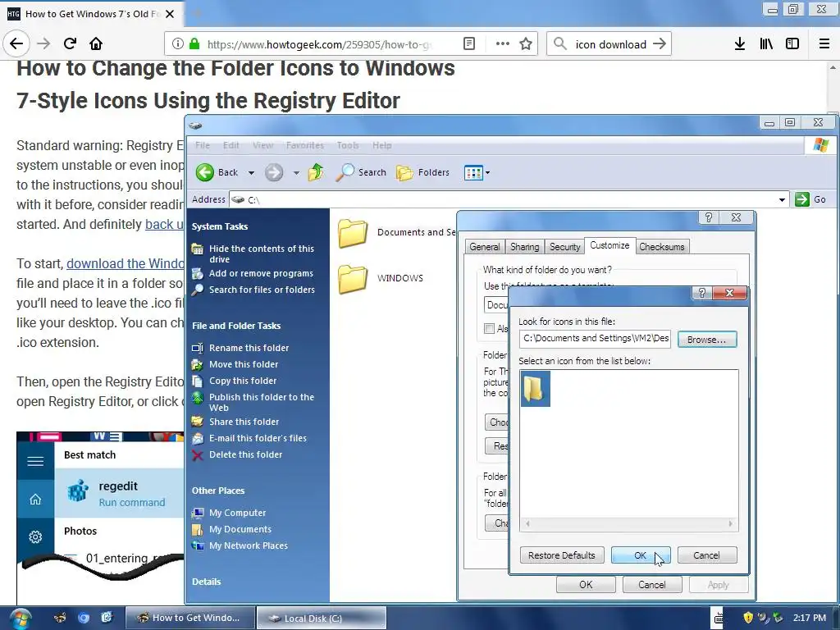Viewport: 840px width, 630px height.
Task: Switch to Checksums tab in Properties
Action: click(x=662, y=247)
